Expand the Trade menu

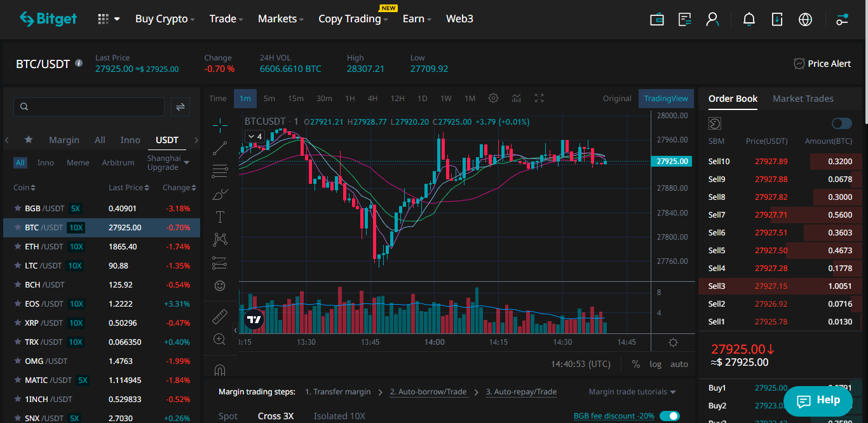click(x=226, y=19)
